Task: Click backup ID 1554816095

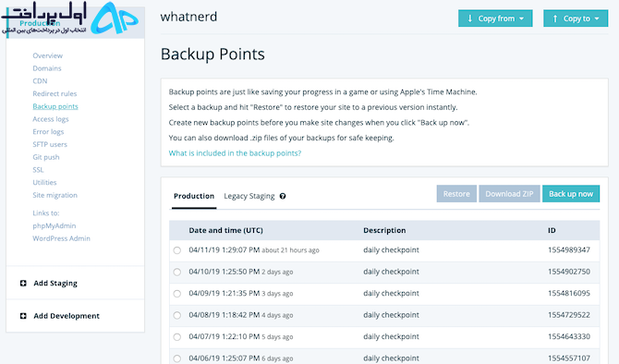Action: click(x=569, y=294)
